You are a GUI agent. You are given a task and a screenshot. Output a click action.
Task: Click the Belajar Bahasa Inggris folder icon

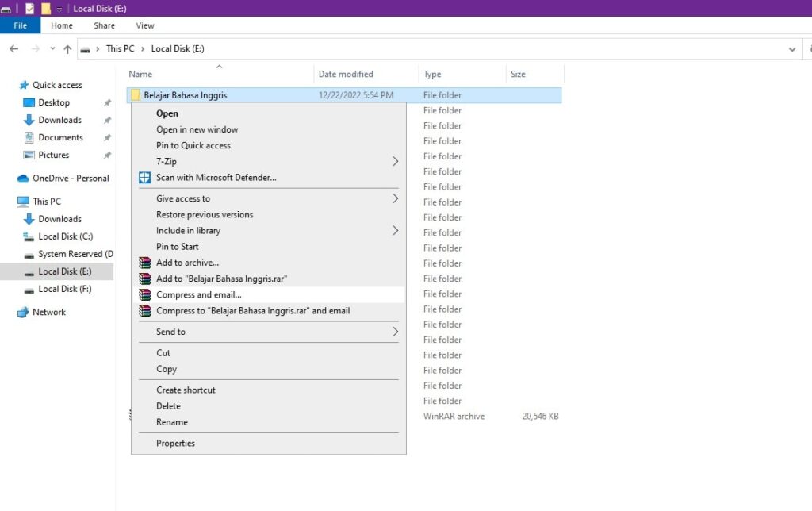click(x=137, y=94)
